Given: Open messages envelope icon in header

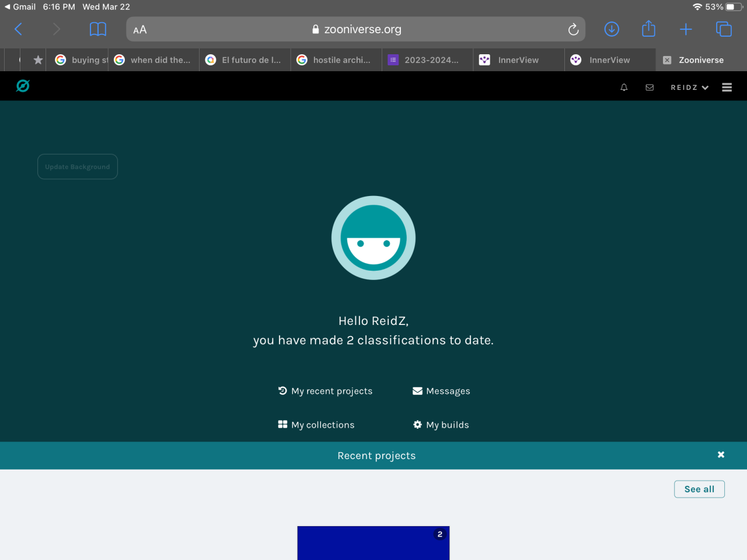Looking at the screenshot, I should 650,87.
